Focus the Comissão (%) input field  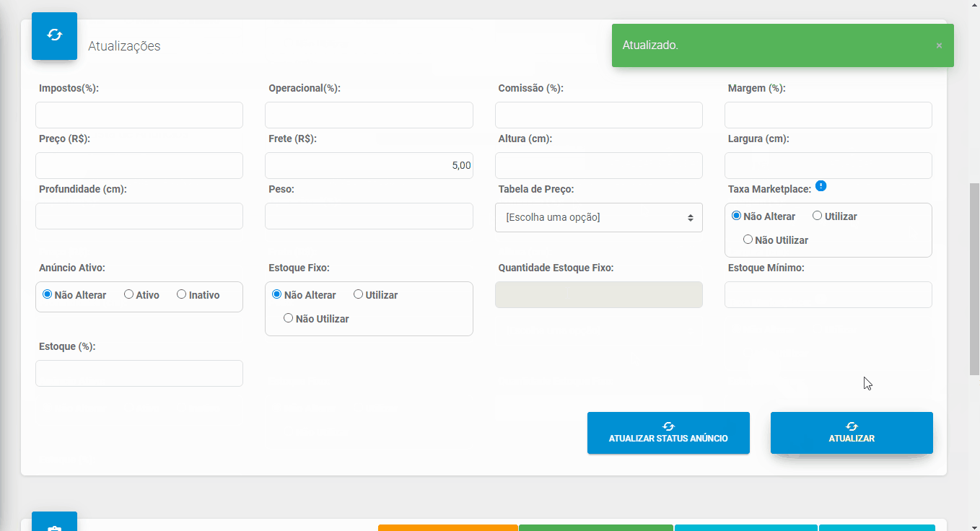tap(598, 115)
